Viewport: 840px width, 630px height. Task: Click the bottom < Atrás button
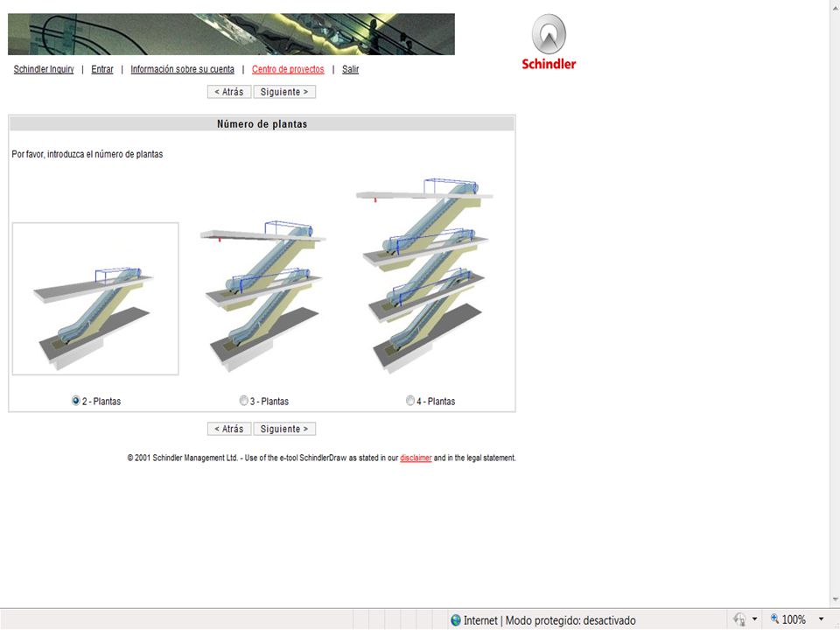229,429
